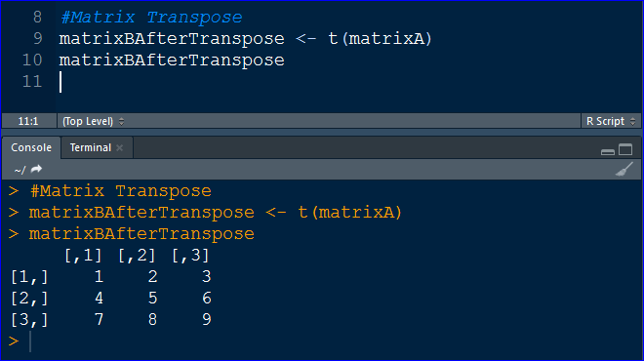Switch to the Terminal tab
644x361 pixels.
coord(91,147)
